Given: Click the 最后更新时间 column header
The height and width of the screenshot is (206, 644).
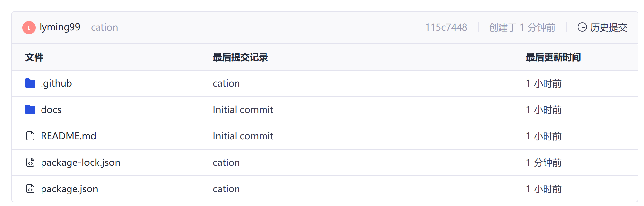Looking at the screenshot, I should click(x=553, y=57).
